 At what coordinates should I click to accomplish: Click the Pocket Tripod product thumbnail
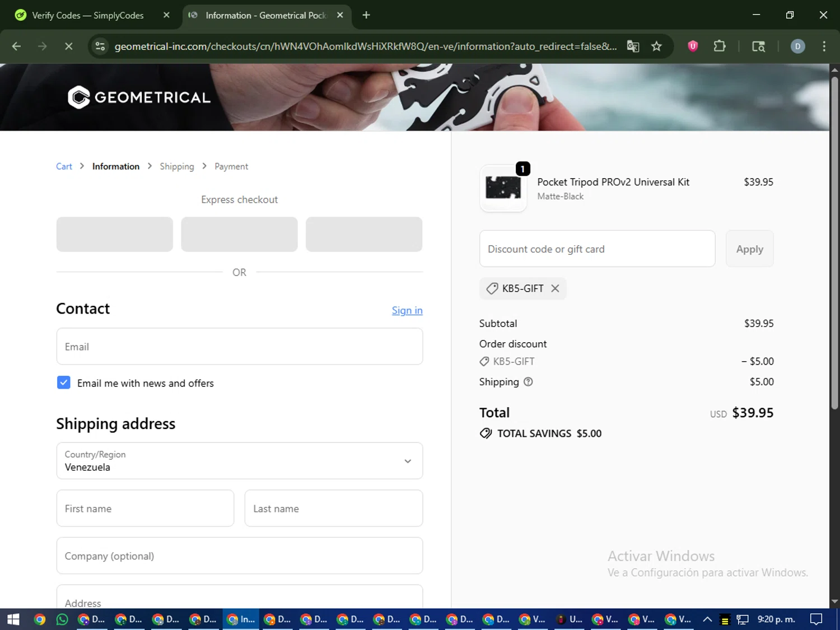503,188
